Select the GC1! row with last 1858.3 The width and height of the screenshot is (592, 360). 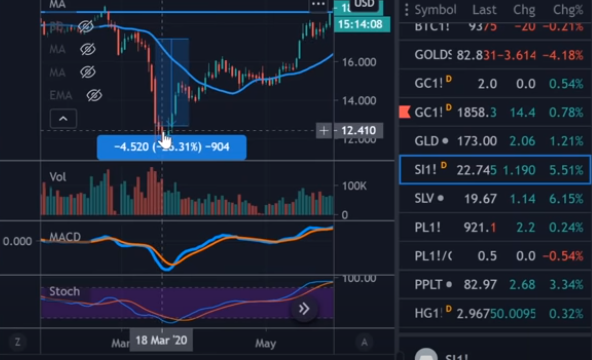tap(495, 112)
